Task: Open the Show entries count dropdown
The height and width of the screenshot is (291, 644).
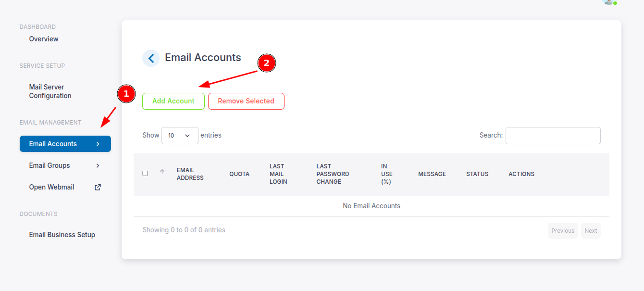Action: 180,136
